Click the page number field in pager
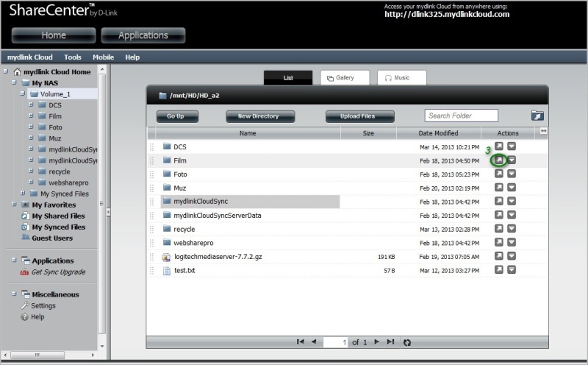The height and width of the screenshot is (365, 588). [335, 342]
